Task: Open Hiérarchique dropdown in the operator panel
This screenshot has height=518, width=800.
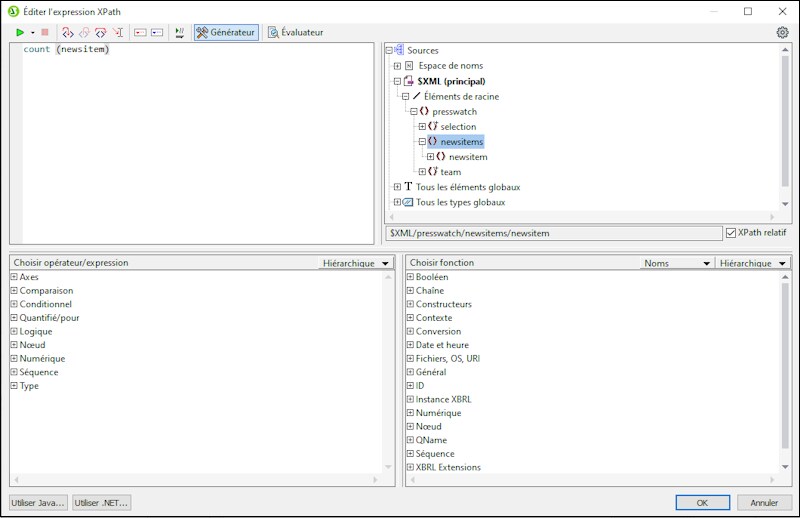Action: tap(356, 263)
